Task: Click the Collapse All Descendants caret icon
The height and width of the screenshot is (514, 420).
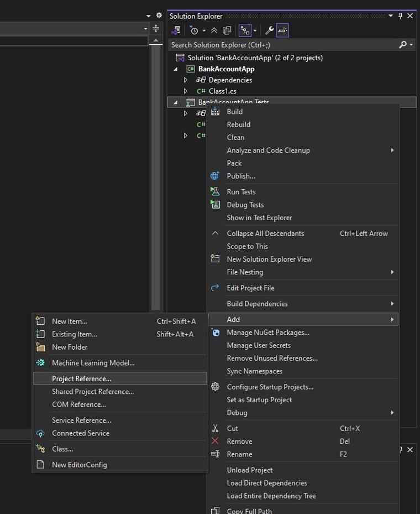Action: click(215, 233)
